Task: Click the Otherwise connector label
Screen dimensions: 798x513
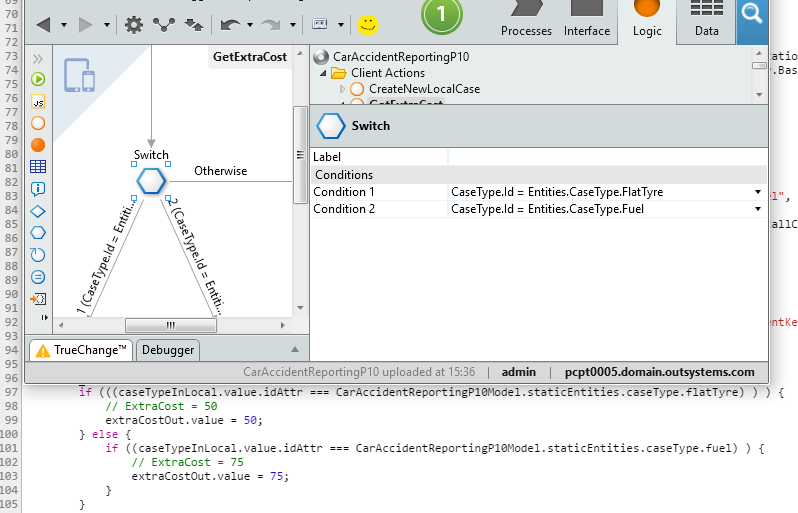Action: coord(220,171)
